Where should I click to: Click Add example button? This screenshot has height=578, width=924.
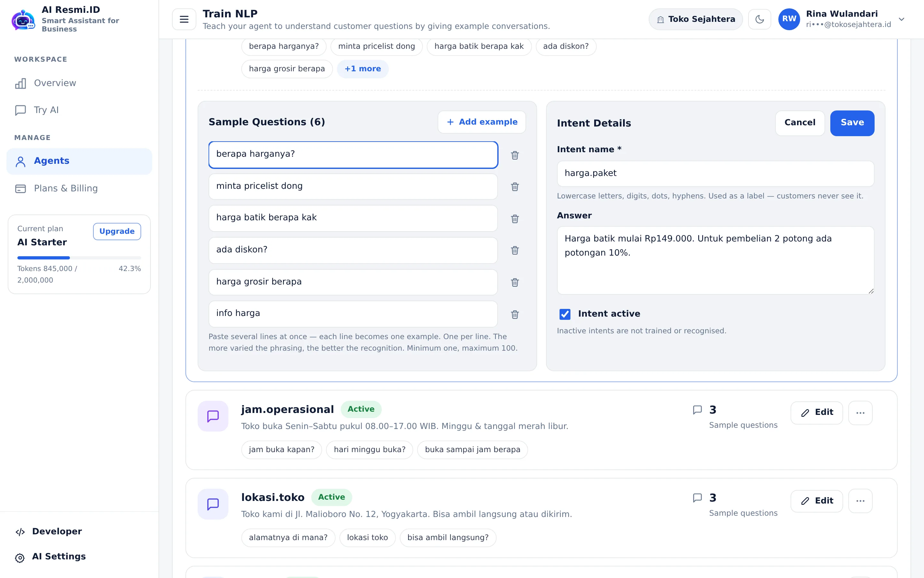482,122
